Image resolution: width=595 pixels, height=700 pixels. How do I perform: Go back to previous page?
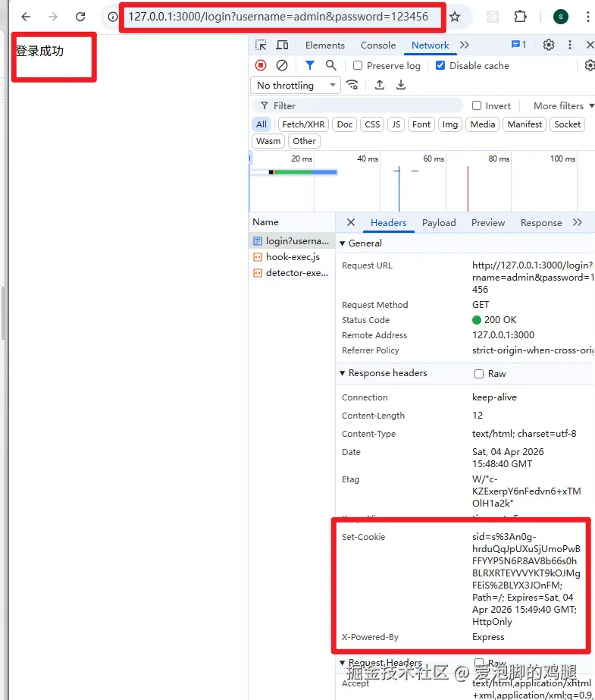(x=26, y=17)
